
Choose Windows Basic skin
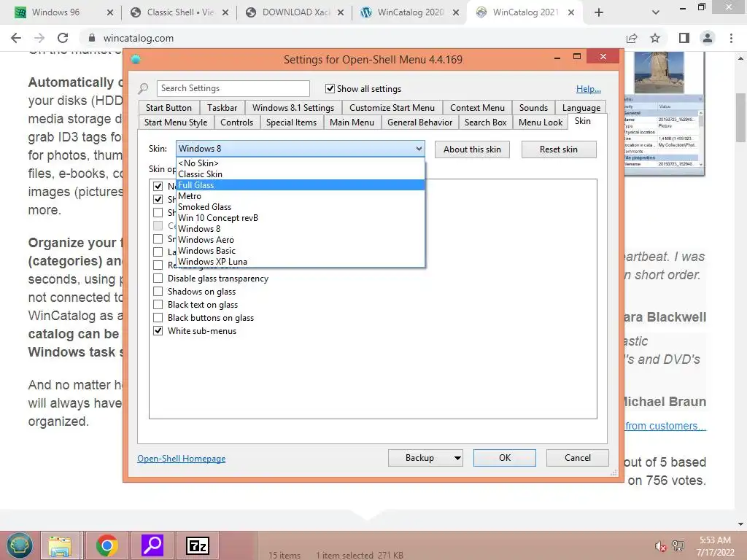tap(300, 251)
